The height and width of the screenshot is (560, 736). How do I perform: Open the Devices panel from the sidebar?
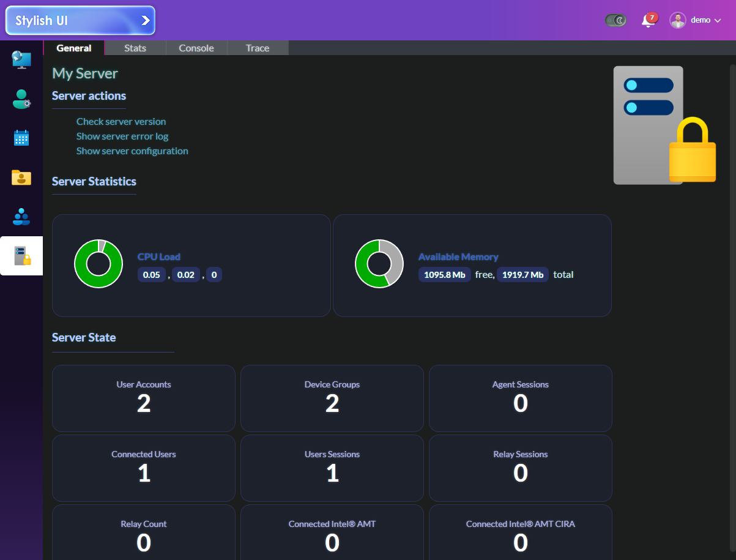[x=21, y=60]
